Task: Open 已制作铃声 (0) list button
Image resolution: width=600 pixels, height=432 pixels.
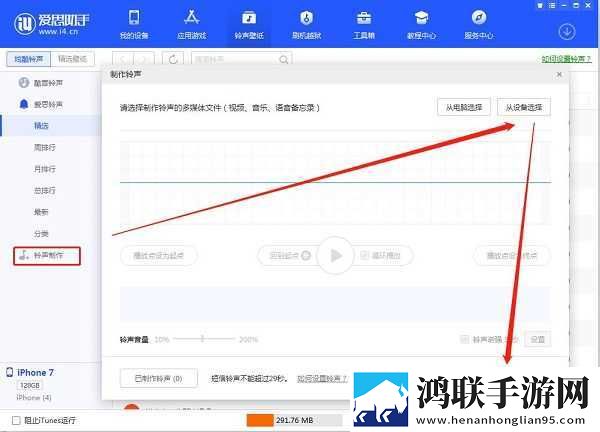Action: pyautogui.click(x=159, y=378)
